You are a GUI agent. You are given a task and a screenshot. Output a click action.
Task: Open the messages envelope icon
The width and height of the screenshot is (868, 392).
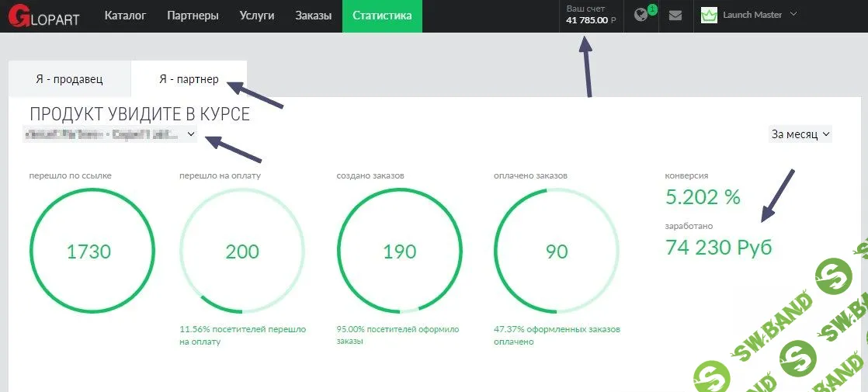(675, 16)
